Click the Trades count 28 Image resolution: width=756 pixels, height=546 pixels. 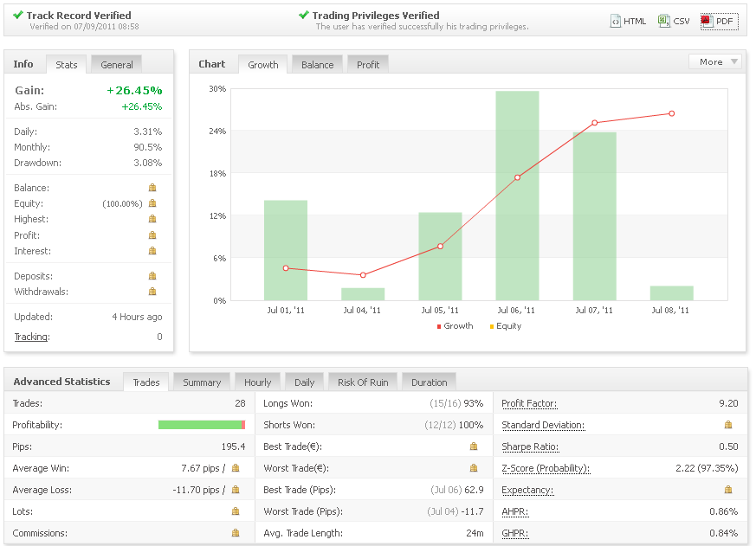(240, 403)
